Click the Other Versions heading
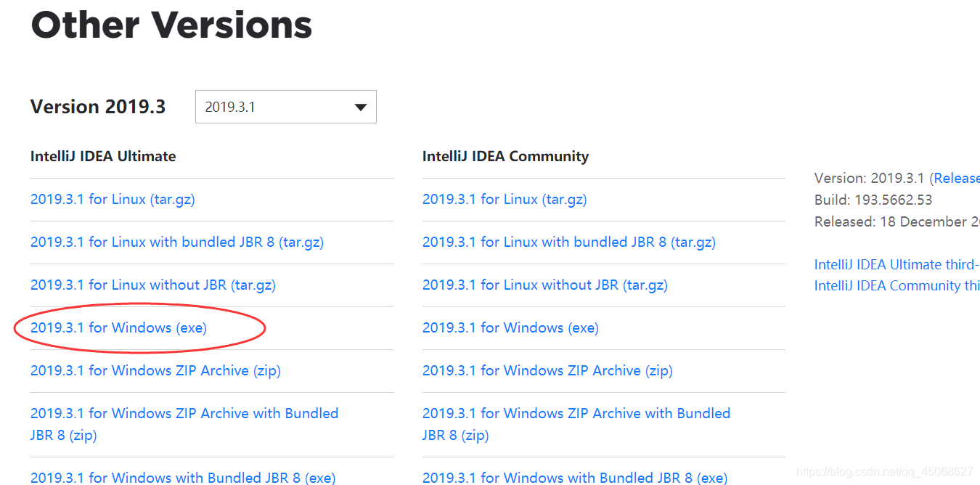980x485 pixels. pyautogui.click(x=171, y=24)
